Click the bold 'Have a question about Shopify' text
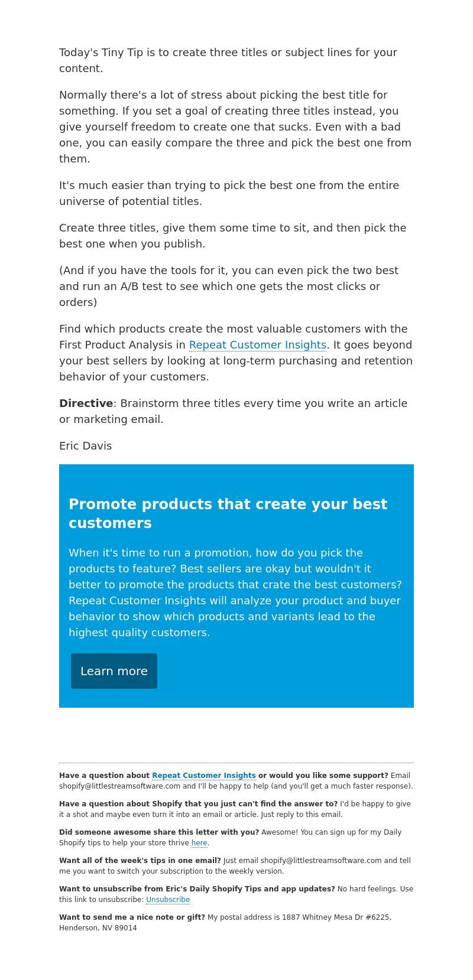Image resolution: width=473 pixels, height=980 pixels. pyautogui.click(x=198, y=804)
